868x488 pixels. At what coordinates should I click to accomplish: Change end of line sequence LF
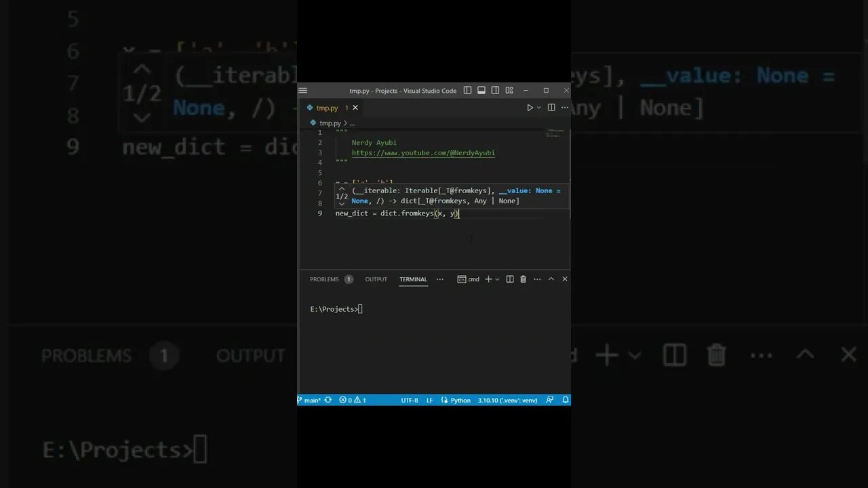[x=429, y=401]
